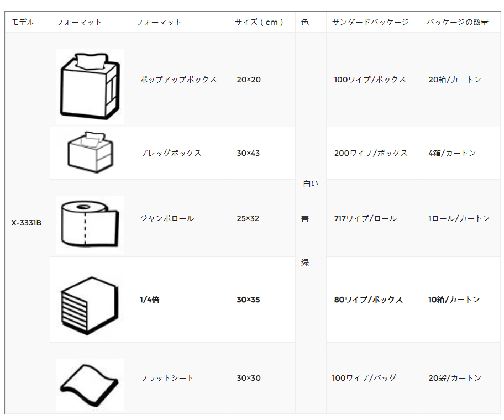
Task: Click the 717ワイプ/ロール package cell
Action: point(365,218)
